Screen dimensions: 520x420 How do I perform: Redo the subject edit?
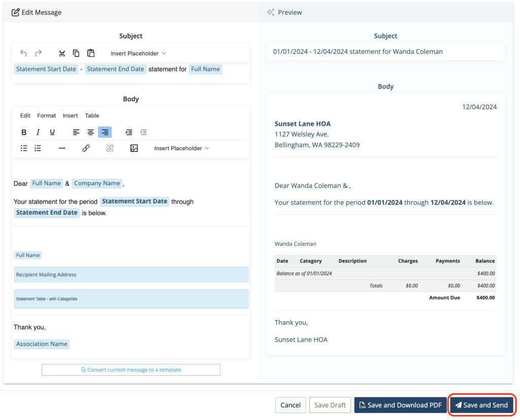[x=38, y=53]
